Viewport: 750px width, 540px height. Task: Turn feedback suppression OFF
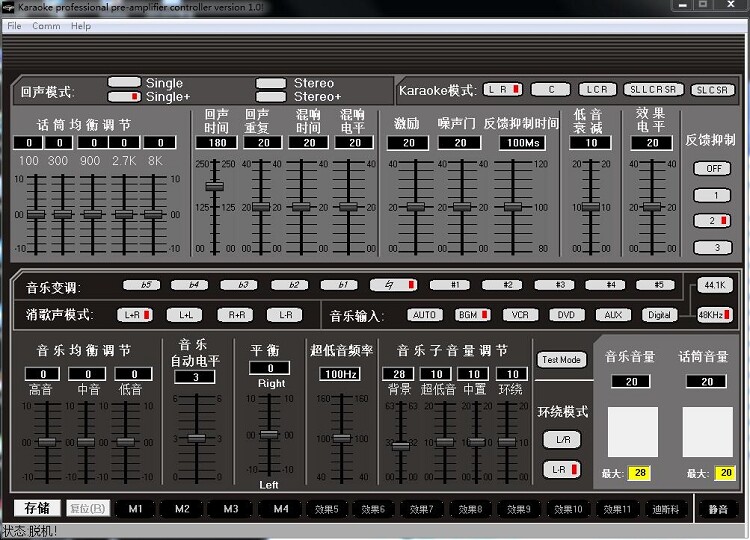(x=713, y=168)
